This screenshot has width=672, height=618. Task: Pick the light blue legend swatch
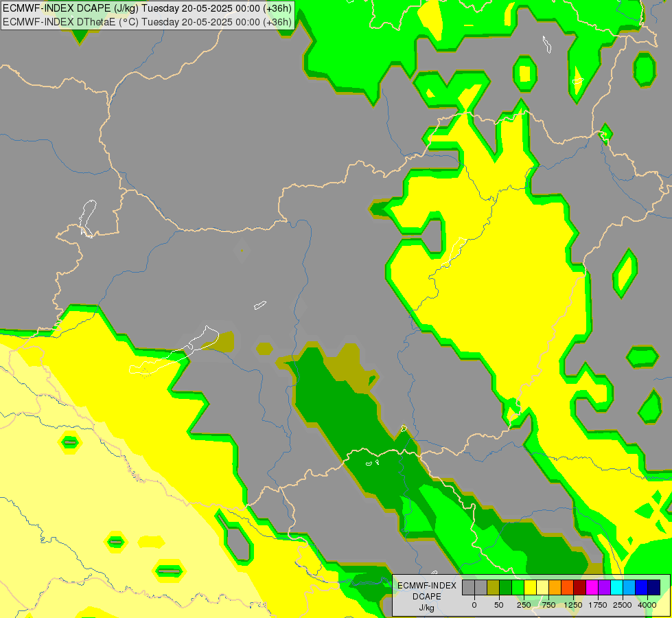click(629, 588)
